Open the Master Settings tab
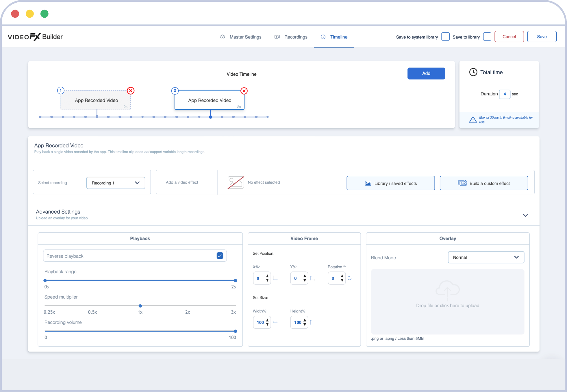Screen dimensions: 567x392 241,37
